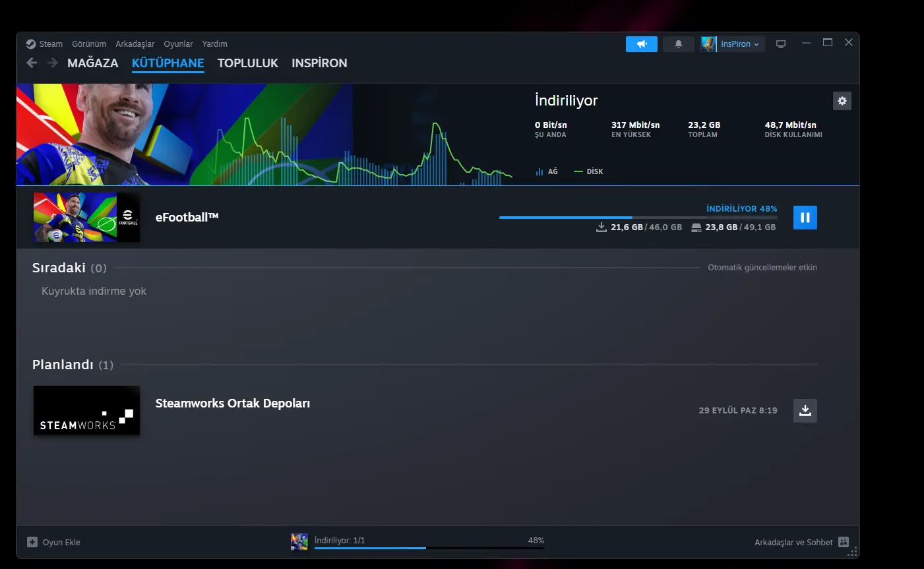Click İndiriliyor: 1/1 status text
The height and width of the screenshot is (569, 924).
[340, 540]
